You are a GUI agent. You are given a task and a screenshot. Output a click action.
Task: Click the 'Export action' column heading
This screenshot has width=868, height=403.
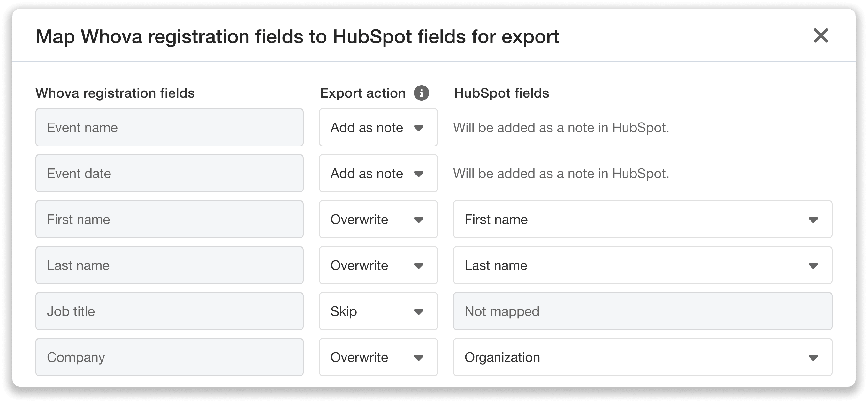click(362, 93)
